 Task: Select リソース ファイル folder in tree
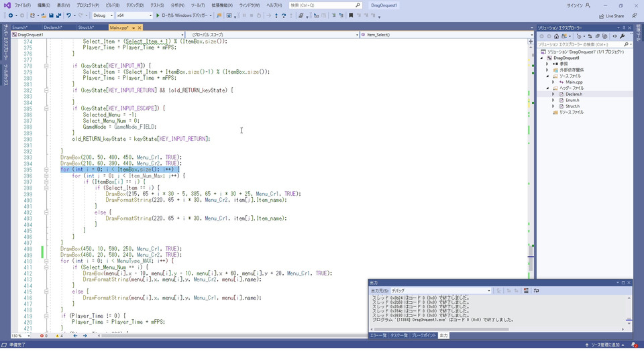pos(571,112)
